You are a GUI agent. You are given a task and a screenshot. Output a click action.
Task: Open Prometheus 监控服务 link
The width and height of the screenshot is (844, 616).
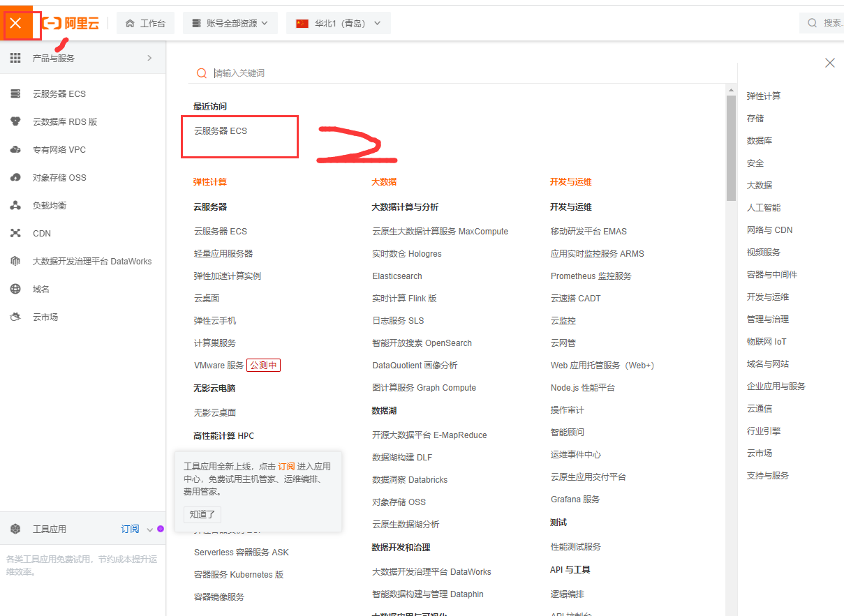click(x=591, y=276)
